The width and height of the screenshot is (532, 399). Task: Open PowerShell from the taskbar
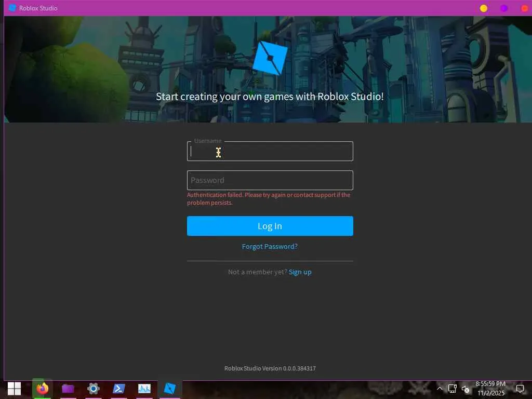tap(119, 389)
